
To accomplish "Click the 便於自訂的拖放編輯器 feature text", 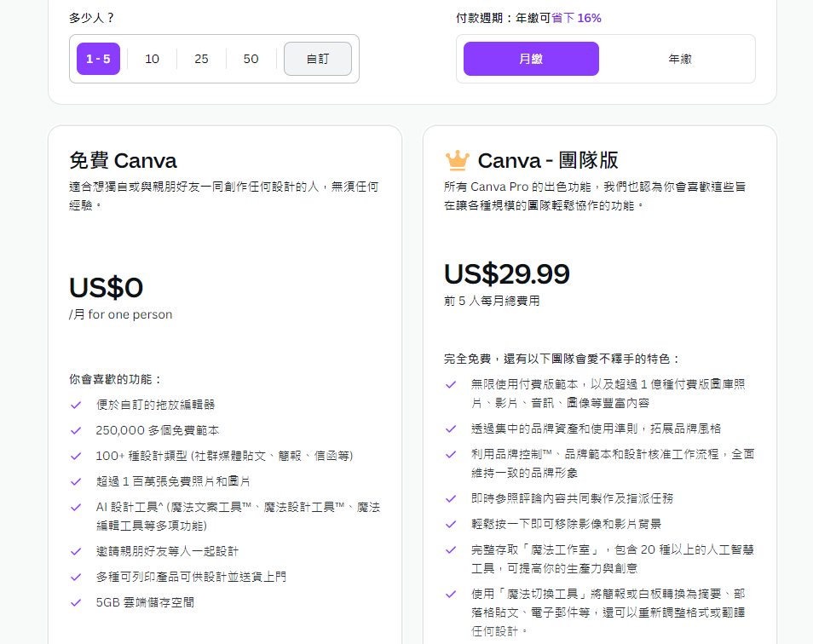I will pyautogui.click(x=156, y=405).
